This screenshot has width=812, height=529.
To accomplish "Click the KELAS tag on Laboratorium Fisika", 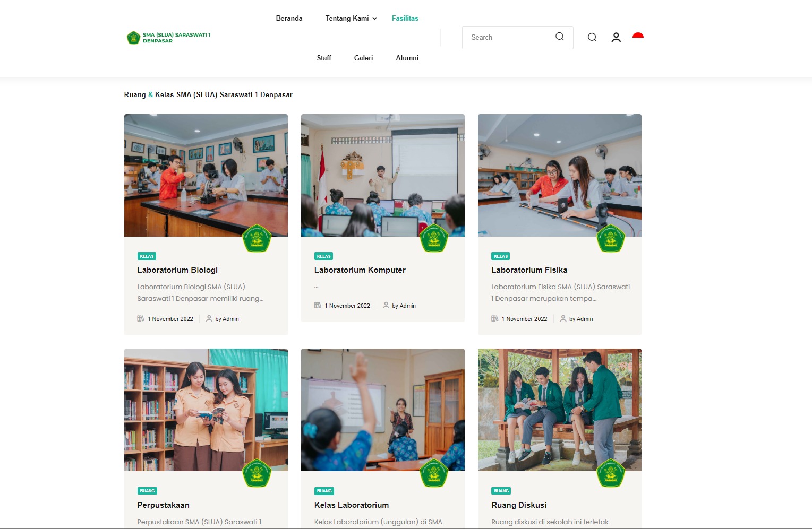I will click(500, 256).
